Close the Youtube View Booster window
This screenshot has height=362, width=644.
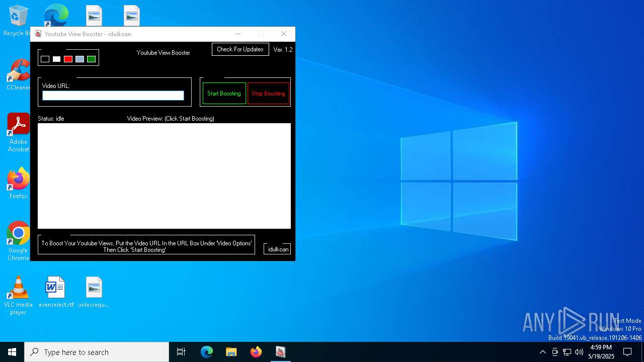284,34
